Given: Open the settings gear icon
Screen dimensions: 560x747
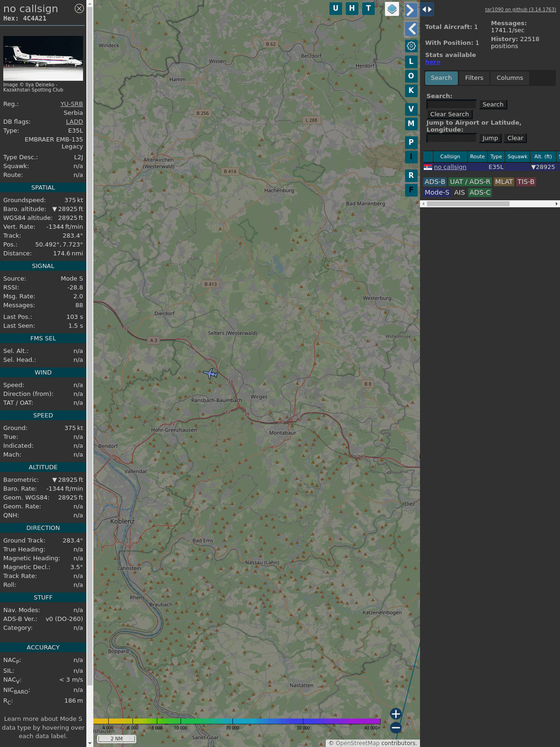Looking at the screenshot, I should (411, 46).
